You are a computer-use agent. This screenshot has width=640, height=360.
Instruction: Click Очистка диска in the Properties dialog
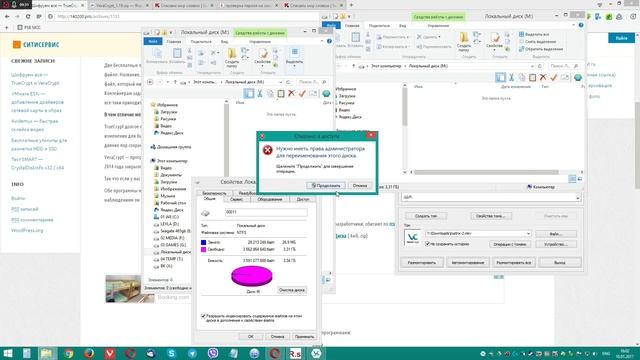[292, 290]
